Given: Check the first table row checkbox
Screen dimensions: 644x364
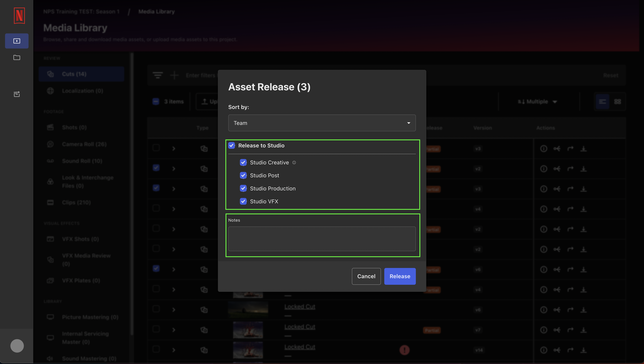Looking at the screenshot, I should pyautogui.click(x=156, y=148).
